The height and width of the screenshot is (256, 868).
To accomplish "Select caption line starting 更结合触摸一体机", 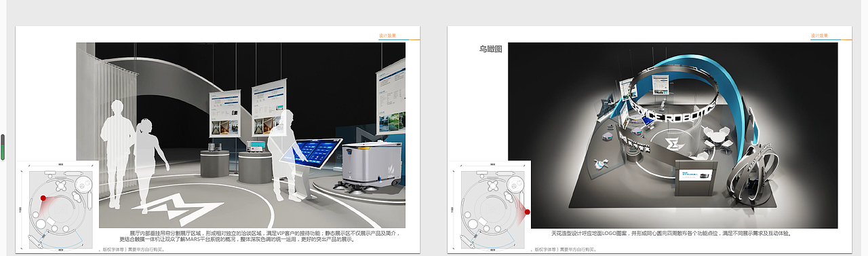I will click(x=237, y=240).
